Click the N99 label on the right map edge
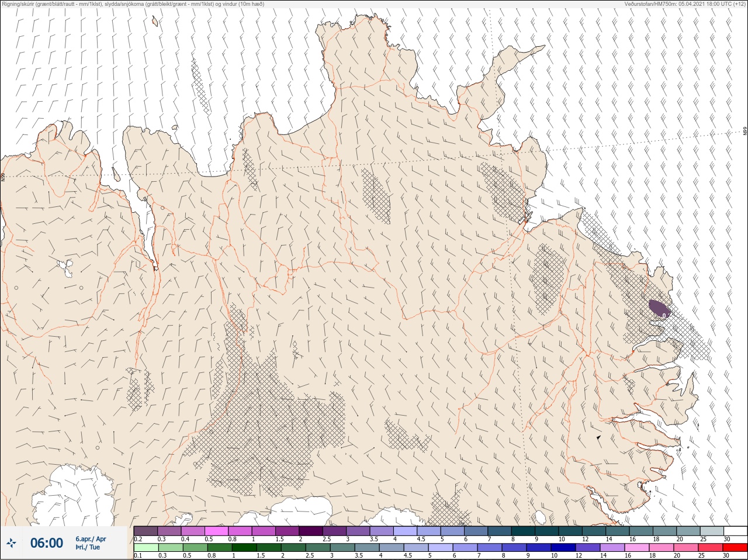748x560 pixels. coord(745,132)
